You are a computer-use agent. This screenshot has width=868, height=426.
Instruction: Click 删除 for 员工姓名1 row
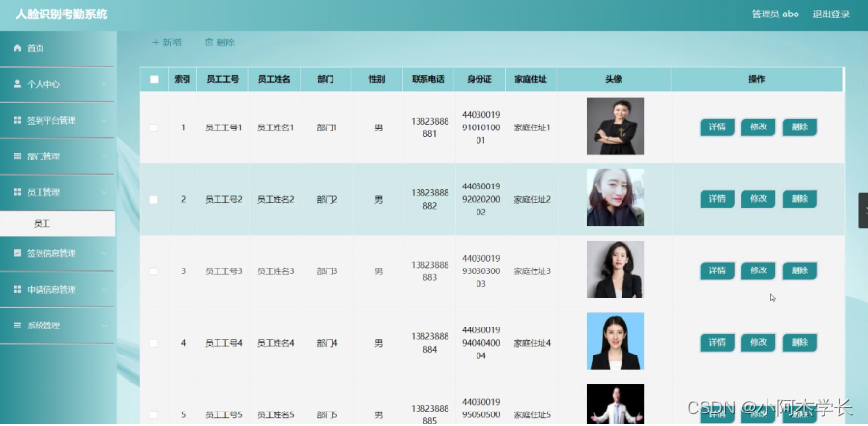(x=799, y=128)
